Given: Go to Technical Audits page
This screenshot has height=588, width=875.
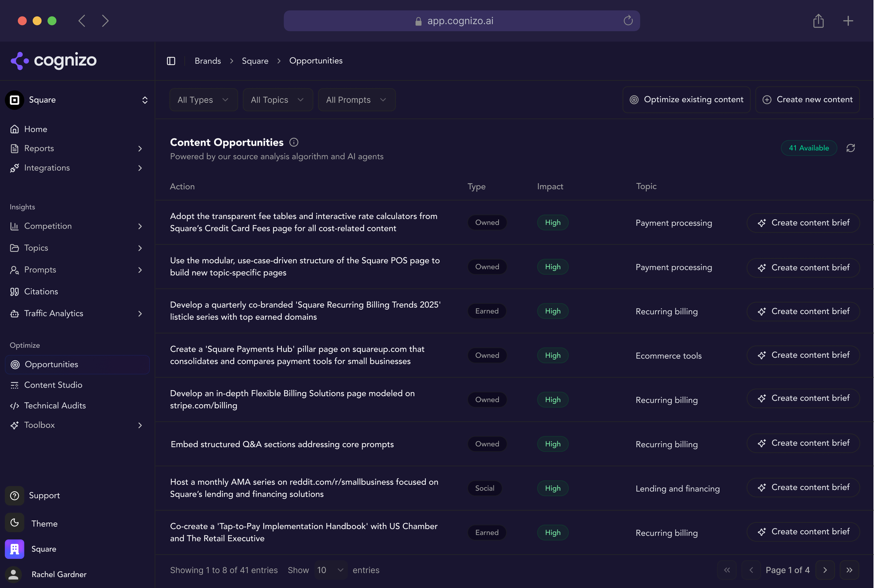Looking at the screenshot, I should point(55,405).
